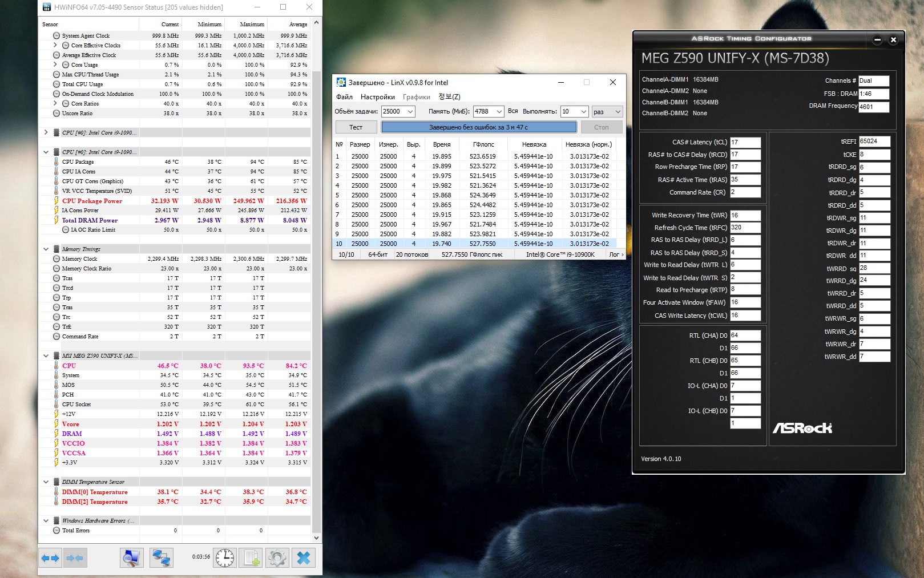
Task: Click the 'Вся' memory link
Action: point(513,111)
